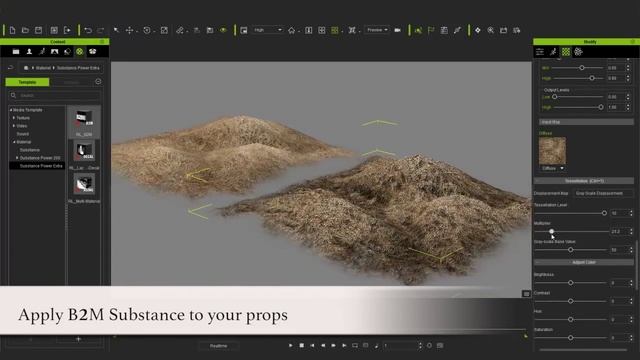Adjust the Brightness slider

click(571, 282)
